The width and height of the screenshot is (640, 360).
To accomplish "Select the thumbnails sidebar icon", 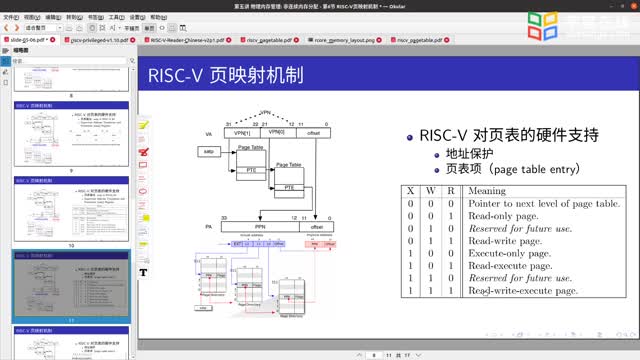I will tap(5, 61).
